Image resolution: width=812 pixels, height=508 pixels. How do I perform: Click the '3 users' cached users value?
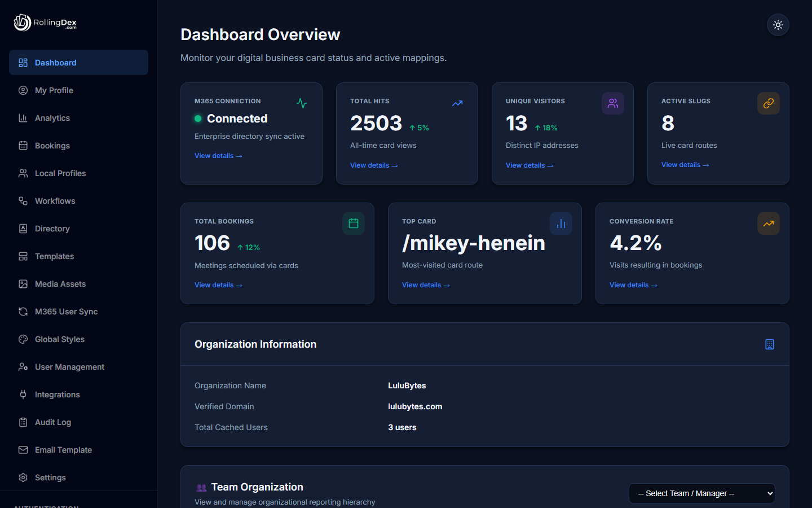402,427
